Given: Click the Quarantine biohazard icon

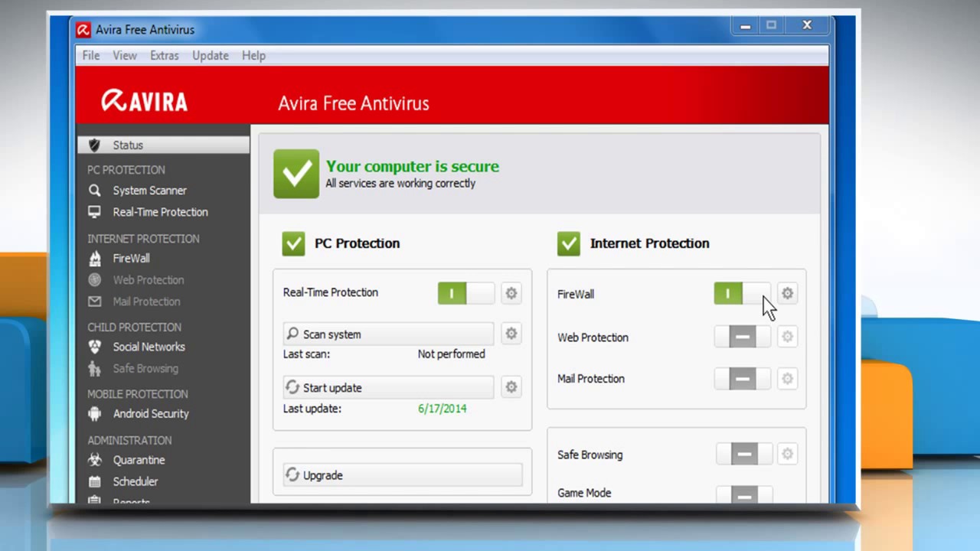Looking at the screenshot, I should (x=94, y=460).
